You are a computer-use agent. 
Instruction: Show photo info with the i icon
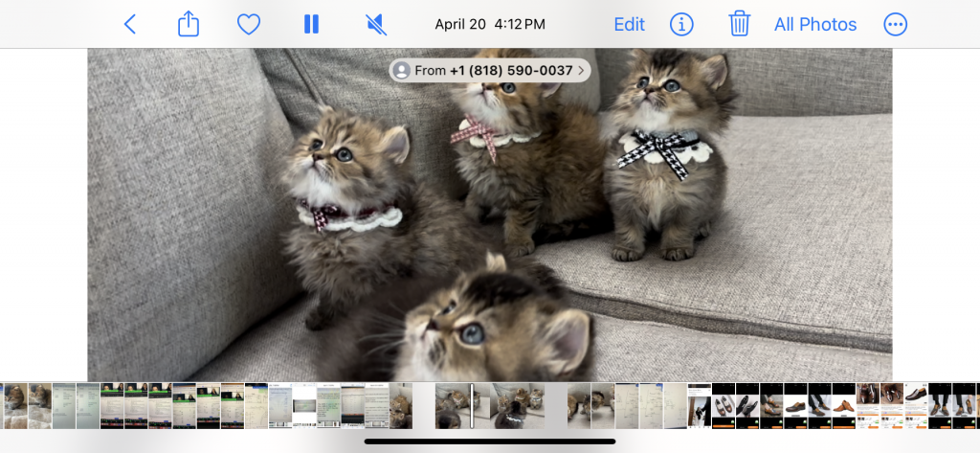(681, 25)
